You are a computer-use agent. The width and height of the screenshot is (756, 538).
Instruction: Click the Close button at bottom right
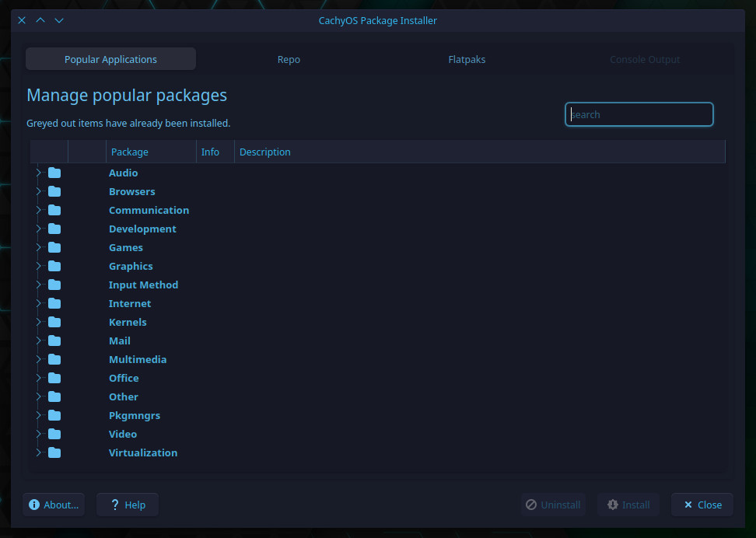(x=702, y=505)
